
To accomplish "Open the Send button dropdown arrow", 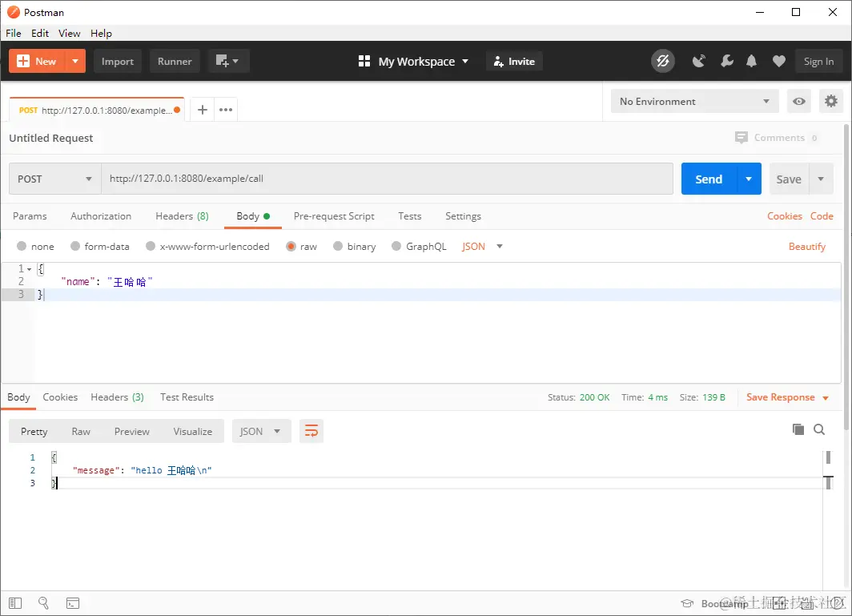I will (749, 179).
